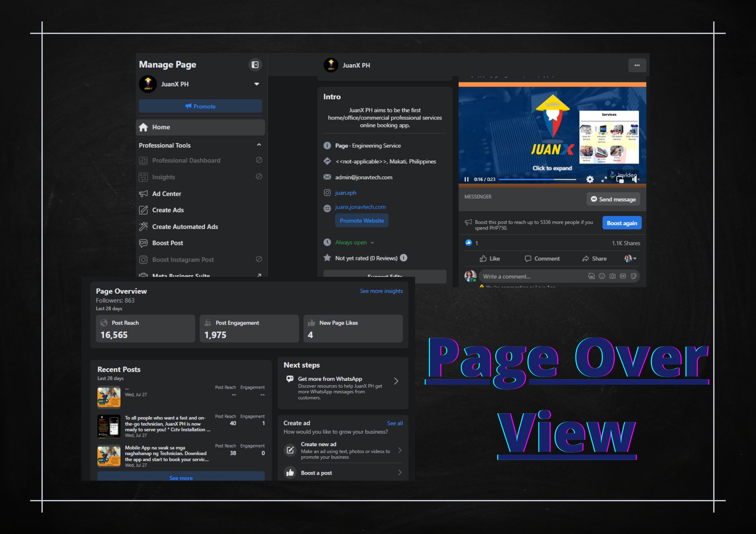Open See more insights link
The height and width of the screenshot is (534, 756).
tap(381, 291)
